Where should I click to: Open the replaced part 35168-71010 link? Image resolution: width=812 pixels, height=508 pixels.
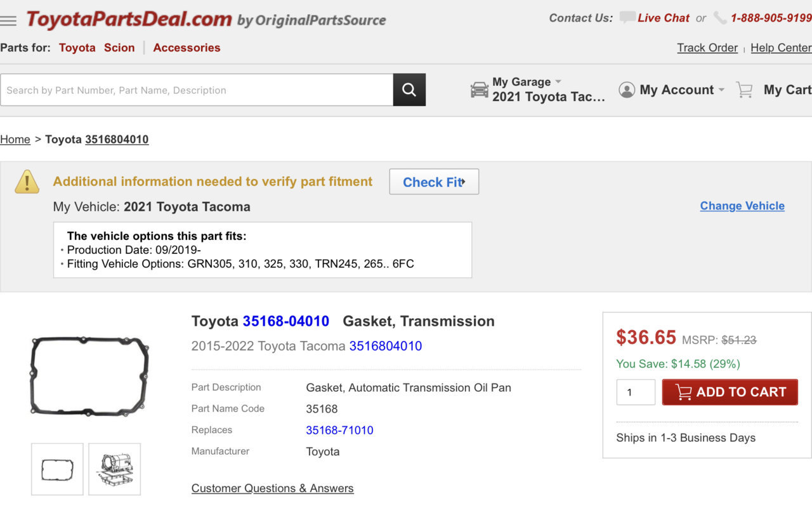pyautogui.click(x=339, y=430)
